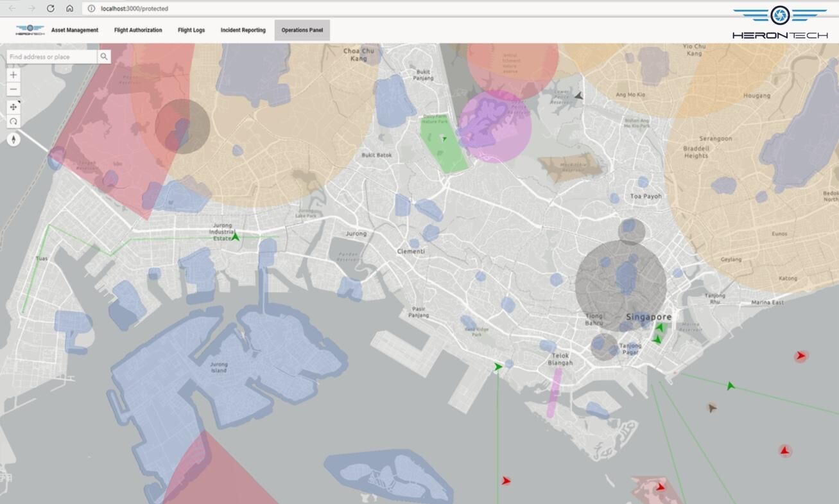Open the Asset Management tab
The height and width of the screenshot is (504, 839).
click(x=75, y=30)
